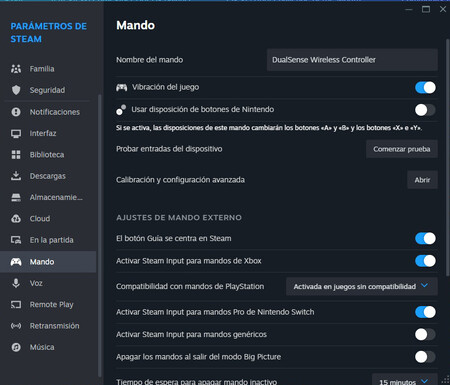
Task: Click the Notificaciones alert icon
Action: [16, 112]
